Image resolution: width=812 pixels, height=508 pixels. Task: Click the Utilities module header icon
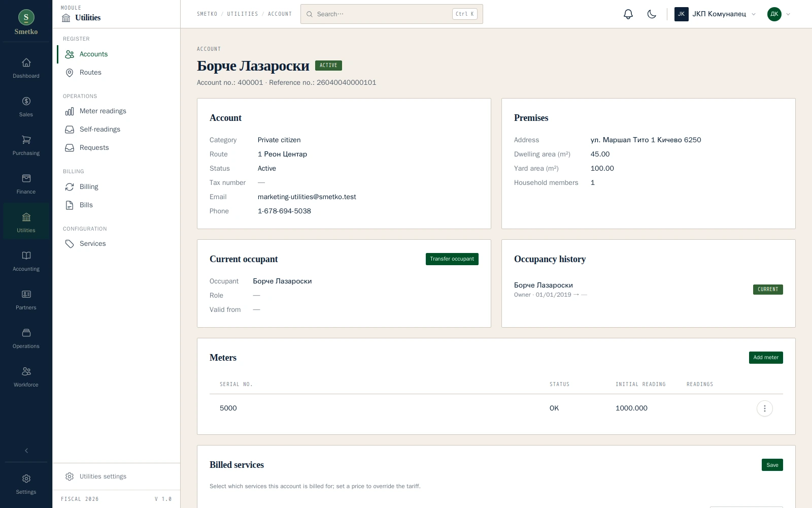coord(66,18)
